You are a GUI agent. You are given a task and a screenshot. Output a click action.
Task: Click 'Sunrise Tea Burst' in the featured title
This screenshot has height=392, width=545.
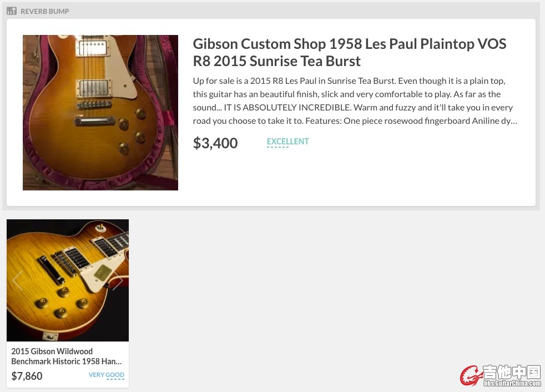(x=305, y=61)
